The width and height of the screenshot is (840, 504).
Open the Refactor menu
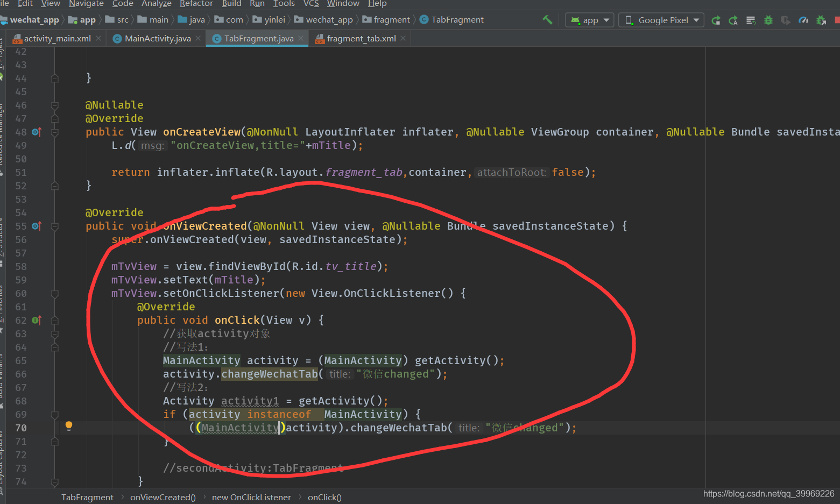point(196,4)
